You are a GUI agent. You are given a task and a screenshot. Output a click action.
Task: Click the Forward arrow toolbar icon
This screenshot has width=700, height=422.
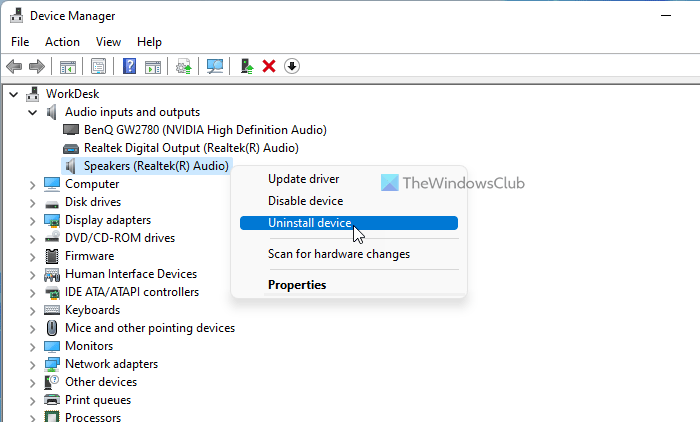click(36, 66)
